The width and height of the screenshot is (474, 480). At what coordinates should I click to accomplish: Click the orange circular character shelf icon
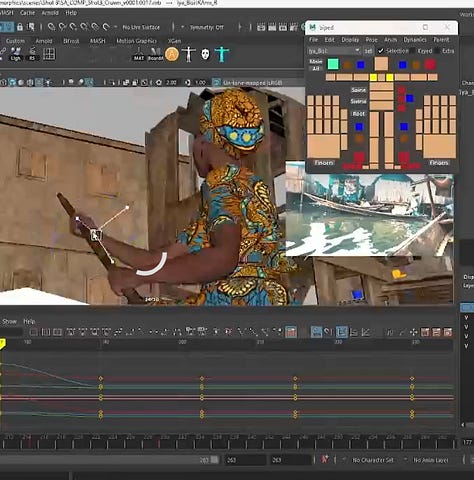[x=172, y=54]
